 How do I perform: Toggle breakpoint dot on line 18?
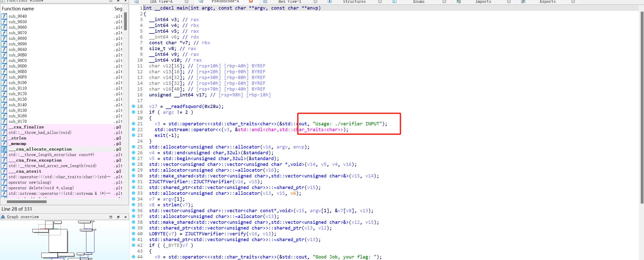click(134, 106)
